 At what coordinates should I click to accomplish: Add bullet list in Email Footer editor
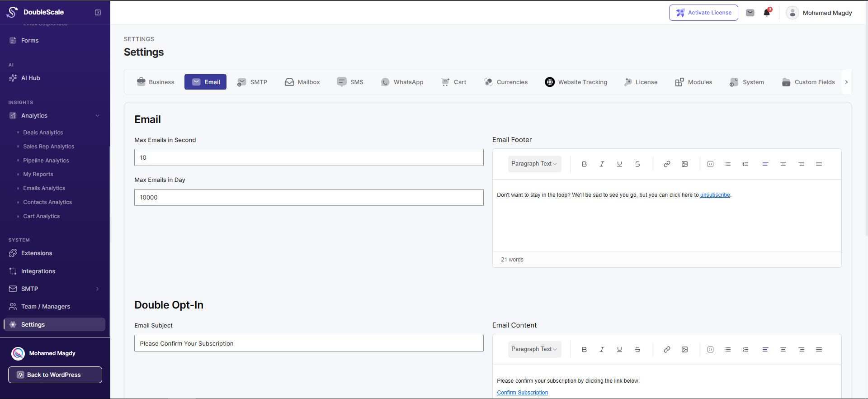[727, 164]
